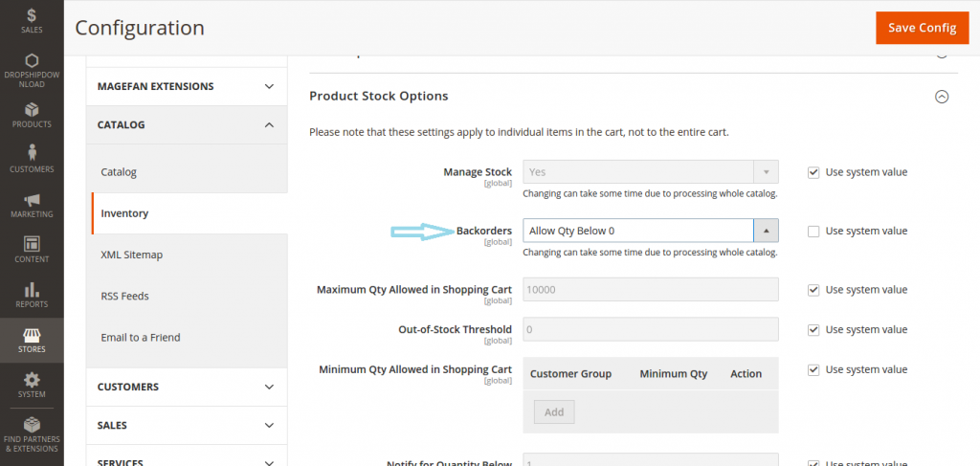Image resolution: width=980 pixels, height=466 pixels.
Task: Expand the Sales config section
Action: 187,426
